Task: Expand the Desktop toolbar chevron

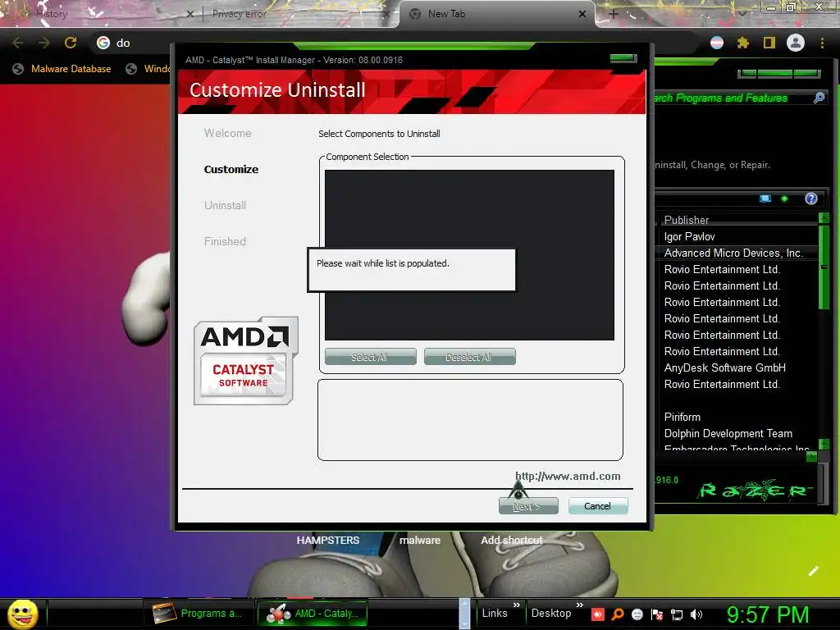Action: click(x=580, y=605)
